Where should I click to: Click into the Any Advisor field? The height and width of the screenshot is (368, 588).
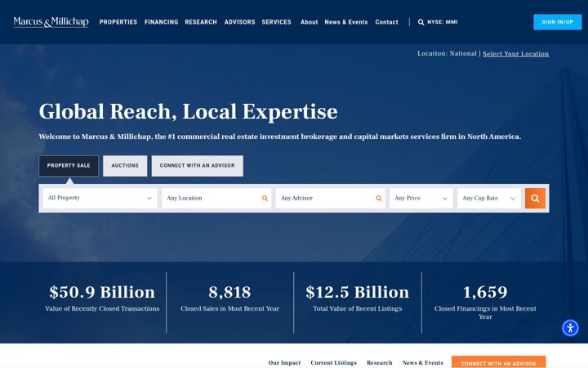(331, 198)
